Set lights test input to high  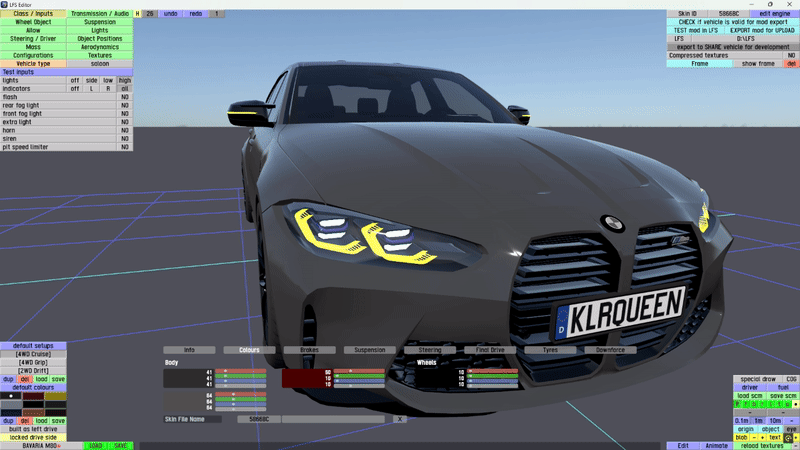tap(125, 81)
